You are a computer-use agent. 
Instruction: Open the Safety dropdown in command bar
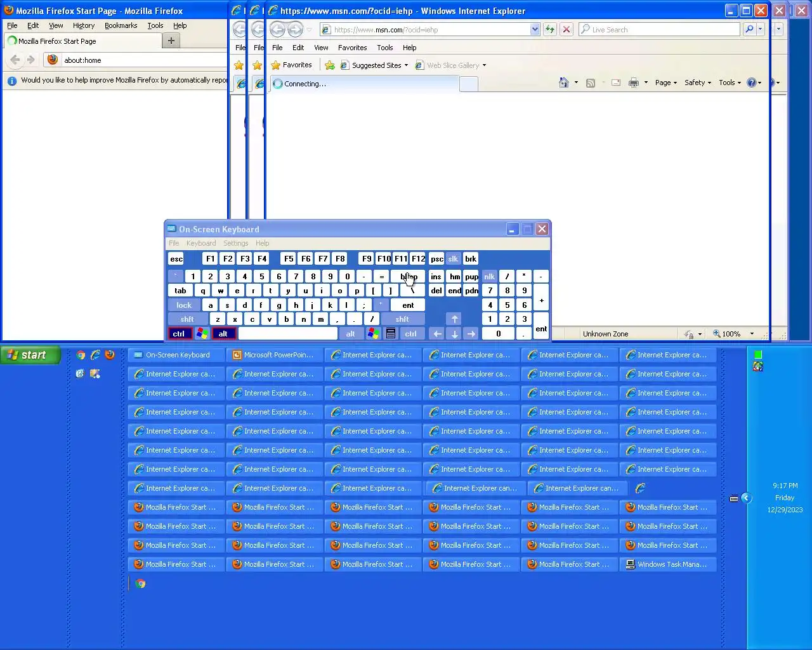click(697, 83)
